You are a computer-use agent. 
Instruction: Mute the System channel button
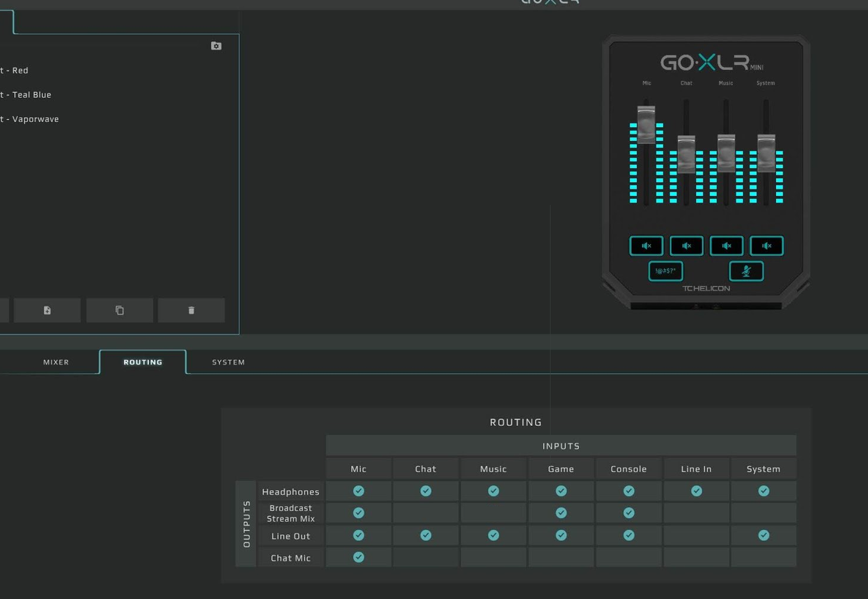tap(766, 246)
